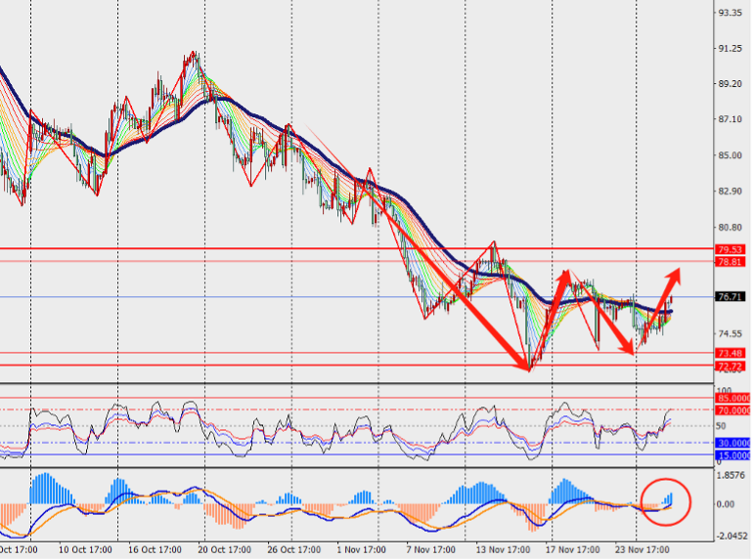
Task: Click the 93.35 price axis value
Action: (730, 13)
